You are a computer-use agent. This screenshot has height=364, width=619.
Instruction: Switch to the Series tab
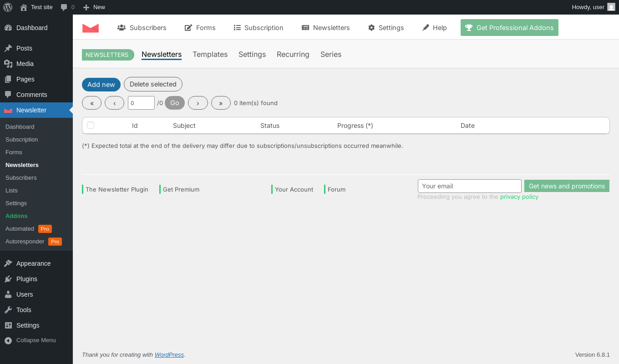tap(331, 54)
